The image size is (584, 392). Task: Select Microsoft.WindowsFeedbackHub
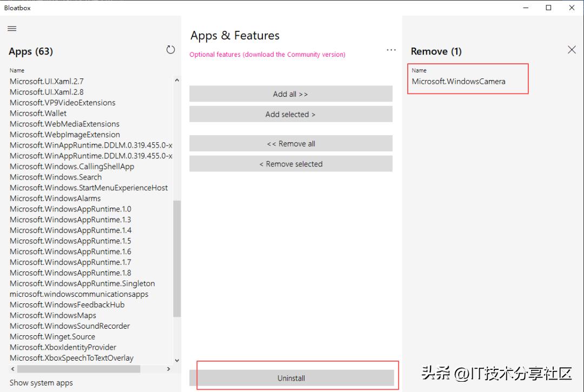click(67, 305)
